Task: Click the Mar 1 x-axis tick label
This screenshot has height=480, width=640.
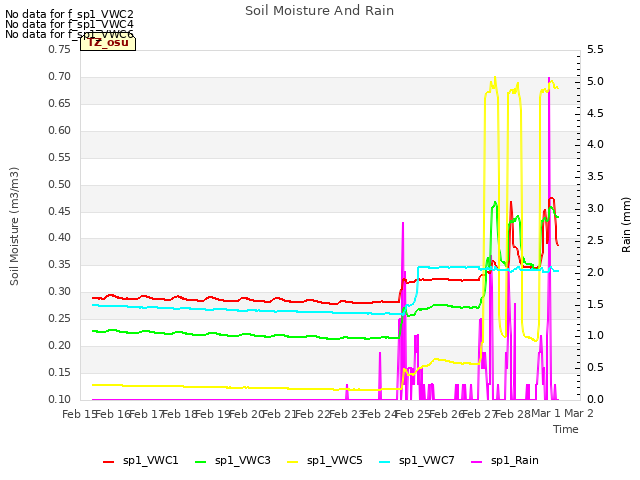Action: click(546, 413)
